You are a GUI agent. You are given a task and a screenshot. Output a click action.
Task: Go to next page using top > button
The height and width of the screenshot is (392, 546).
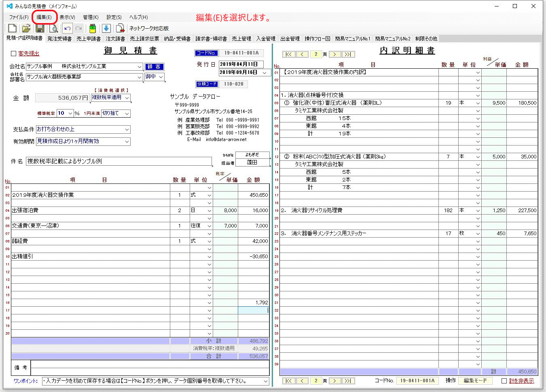pyautogui.click(x=334, y=54)
